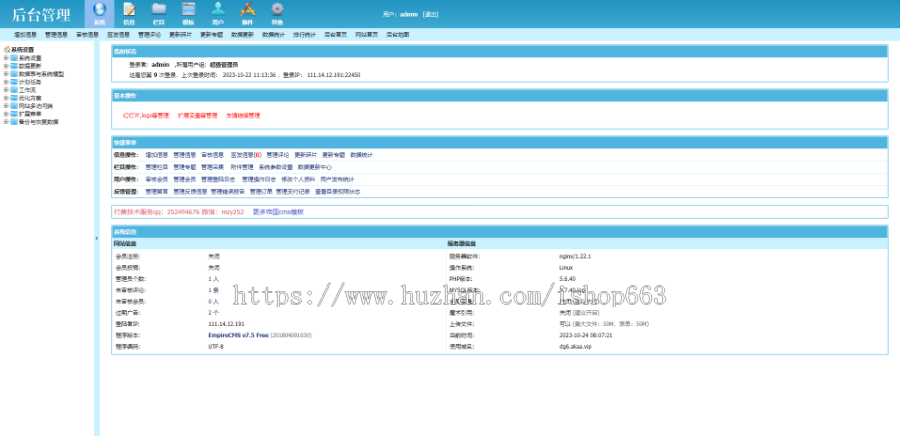Screen dimensions: 900x436
Task: Open the 栏目 folder icon in top navigation
Action: point(159,9)
